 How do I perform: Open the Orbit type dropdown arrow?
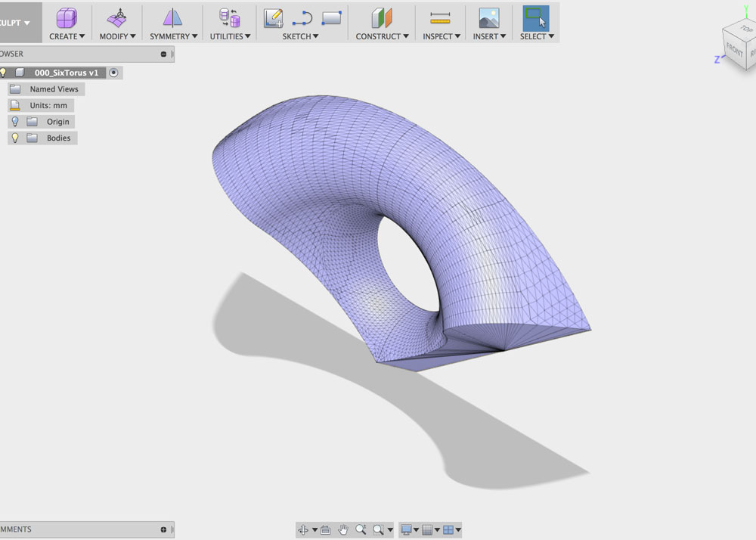[314, 530]
